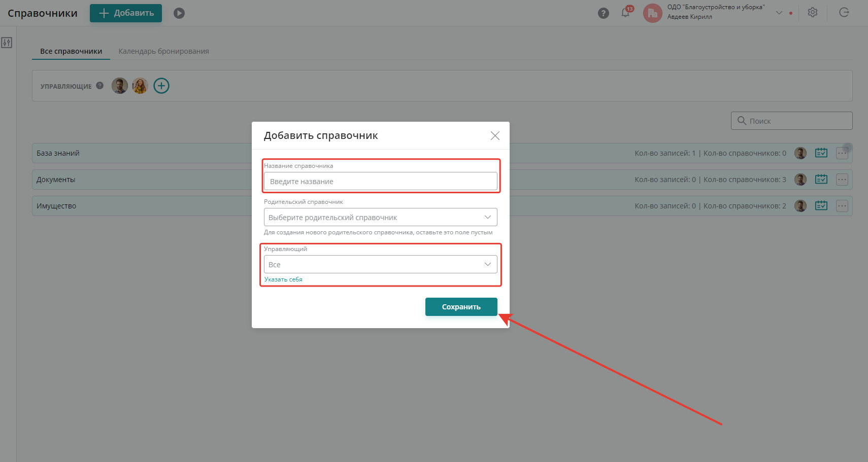Viewport: 868px width, 462px height.
Task: Open booking calendar icon for Имущество
Action: (821, 205)
